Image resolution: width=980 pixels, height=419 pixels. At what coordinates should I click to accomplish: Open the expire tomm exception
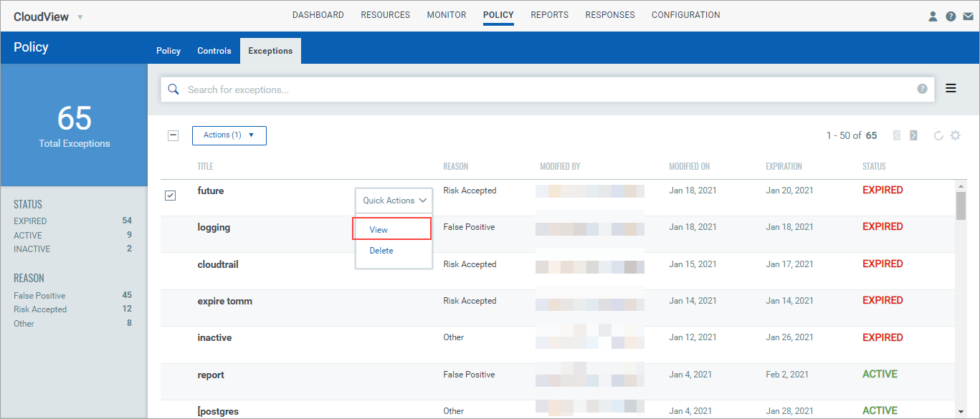coord(225,302)
